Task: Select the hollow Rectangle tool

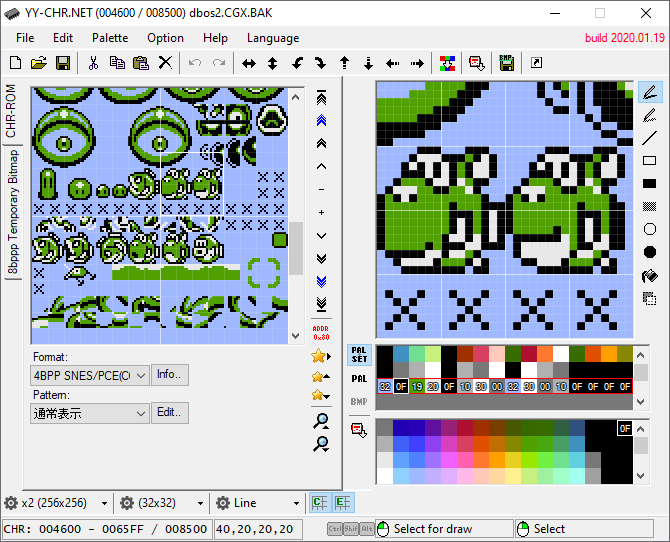Action: coord(649,161)
